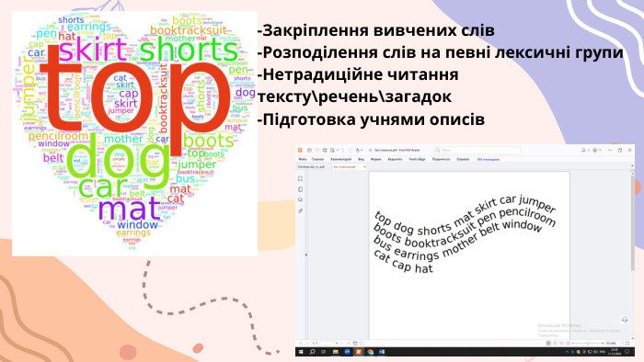Screen dimensions: 644x362
Task: Close the active orange PDF document tab
Action: (364, 167)
